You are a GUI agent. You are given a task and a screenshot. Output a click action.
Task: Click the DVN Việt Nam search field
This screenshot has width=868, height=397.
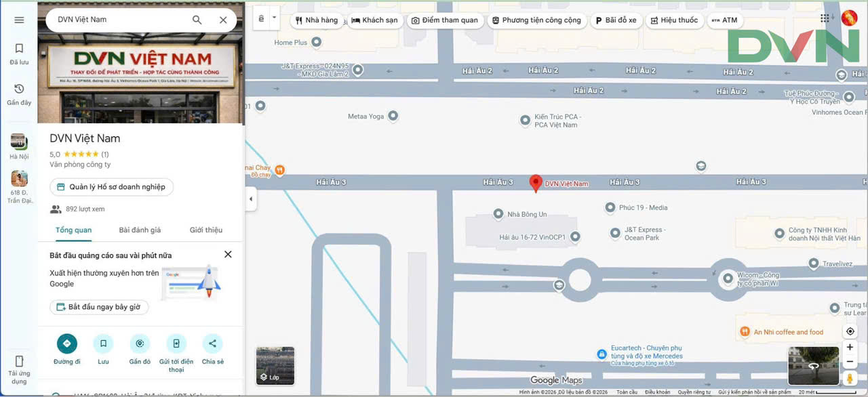pyautogui.click(x=119, y=20)
